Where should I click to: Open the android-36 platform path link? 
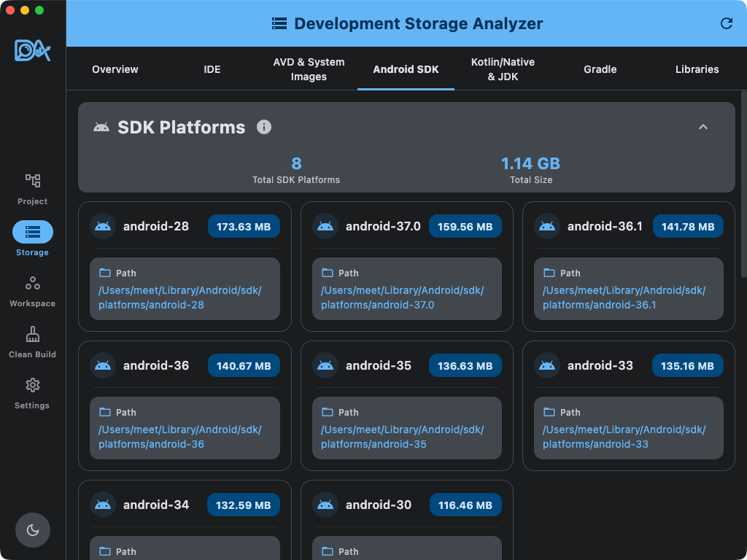pyautogui.click(x=180, y=437)
